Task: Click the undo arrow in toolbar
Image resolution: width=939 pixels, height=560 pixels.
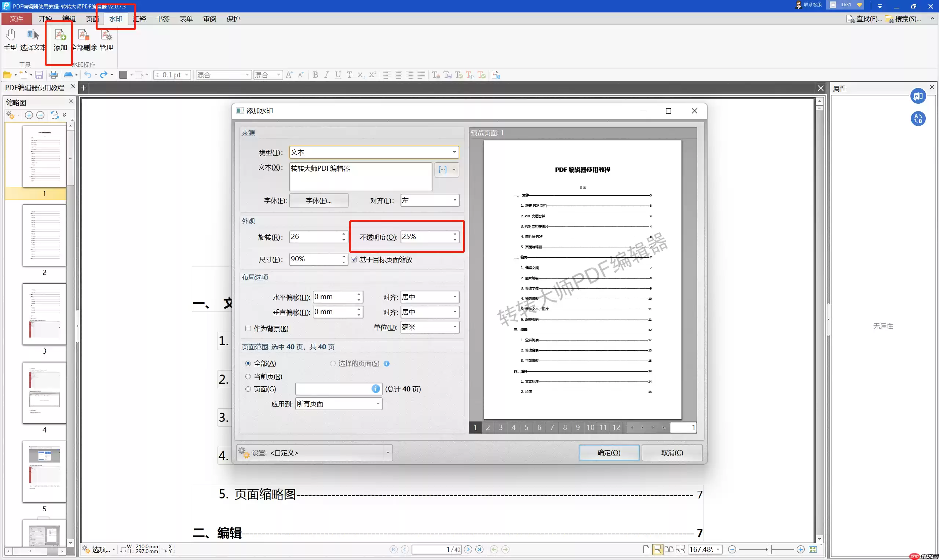Action: (88, 75)
